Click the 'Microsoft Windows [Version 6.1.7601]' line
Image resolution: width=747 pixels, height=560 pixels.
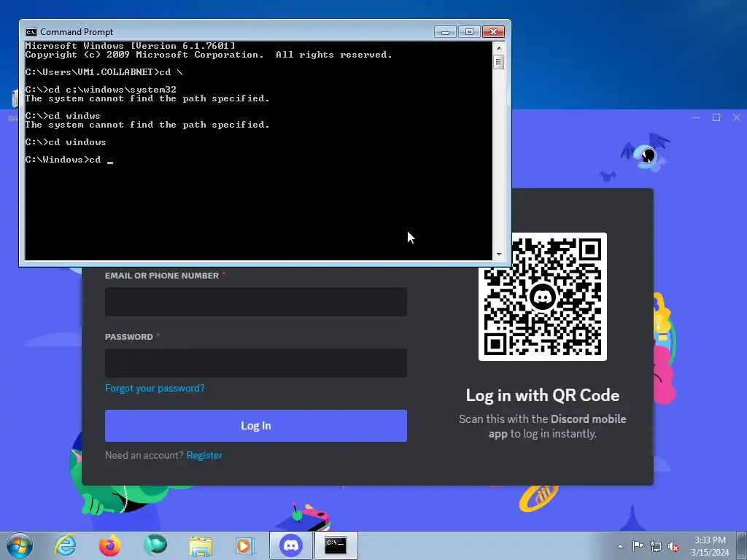[x=130, y=46]
